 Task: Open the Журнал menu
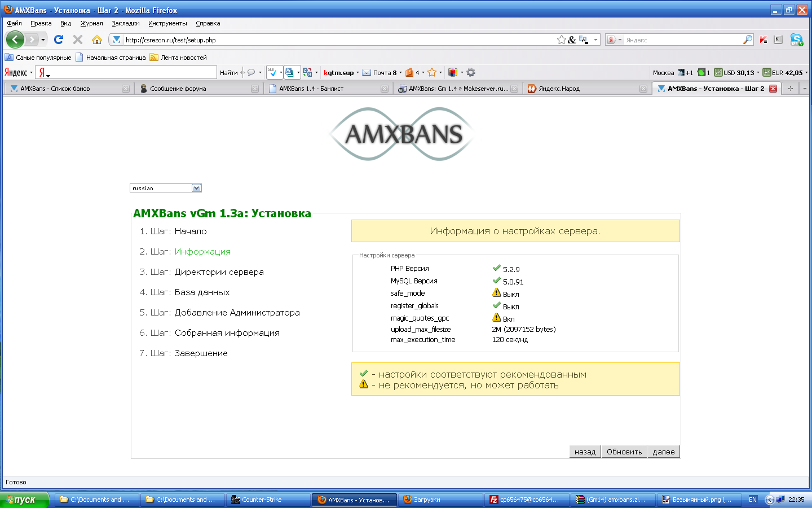click(x=91, y=23)
